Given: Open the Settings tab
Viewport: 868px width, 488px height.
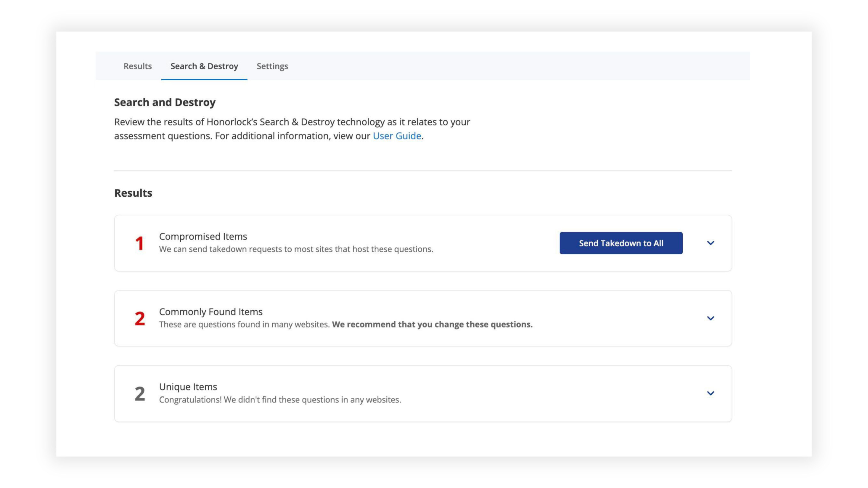Looking at the screenshot, I should pos(272,66).
